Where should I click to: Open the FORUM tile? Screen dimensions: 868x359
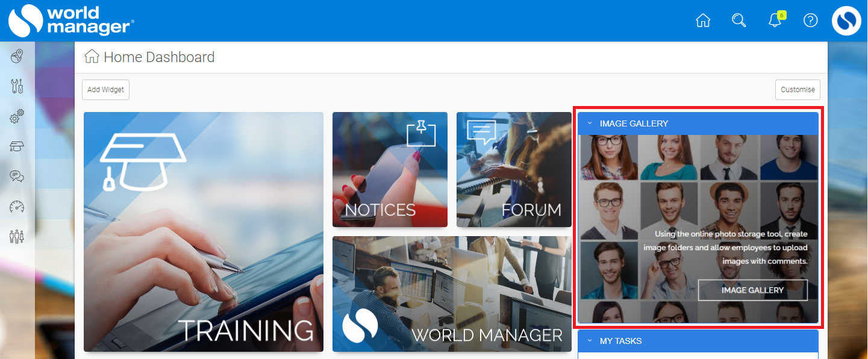point(513,169)
